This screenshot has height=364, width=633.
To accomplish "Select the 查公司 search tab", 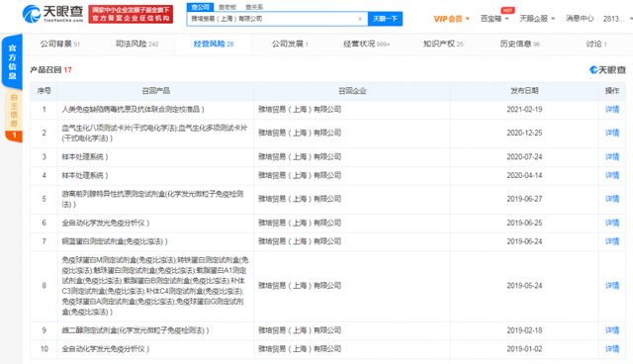I will [x=200, y=7].
